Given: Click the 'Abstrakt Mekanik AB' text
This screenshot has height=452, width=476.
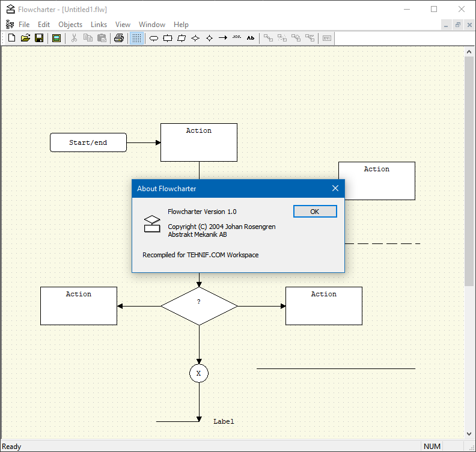Looking at the screenshot, I should coord(197,234).
